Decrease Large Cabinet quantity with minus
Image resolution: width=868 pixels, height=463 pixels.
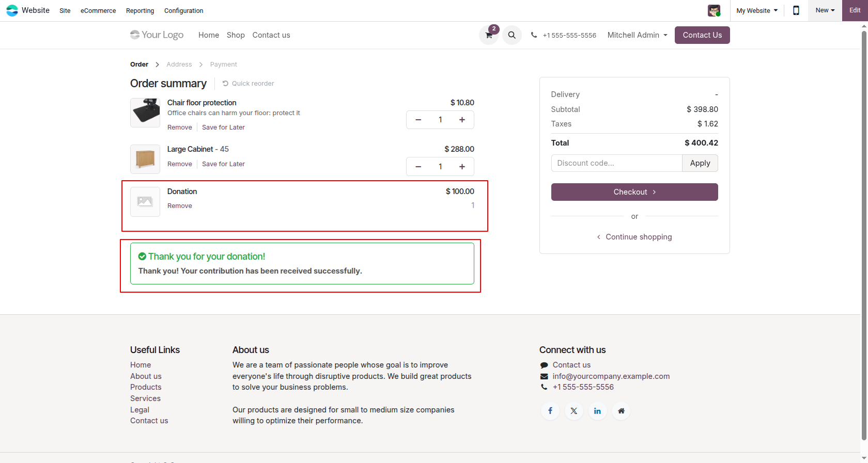[419, 166]
